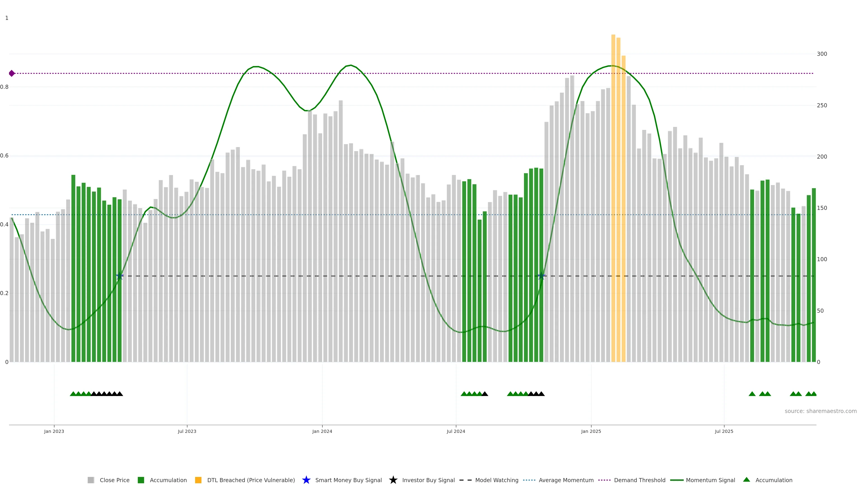Click the green triangle Accumulation legend icon
This screenshot has height=488, width=868.
(x=746, y=480)
